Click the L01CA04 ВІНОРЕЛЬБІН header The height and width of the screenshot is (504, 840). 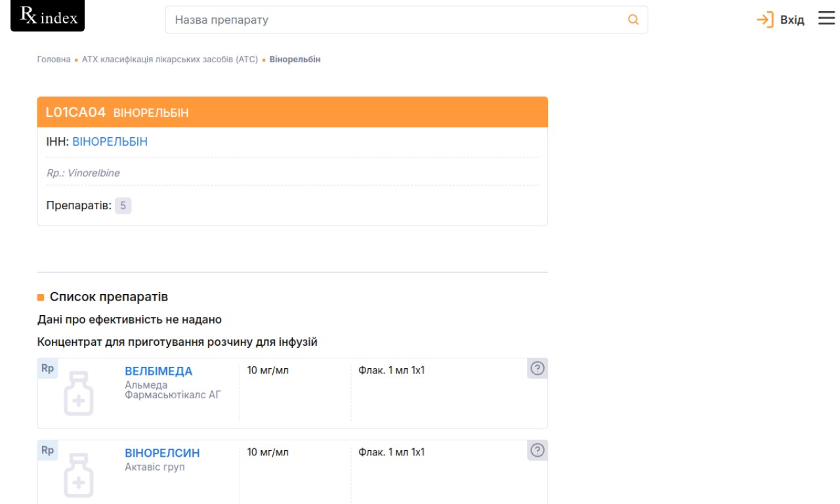tap(293, 112)
